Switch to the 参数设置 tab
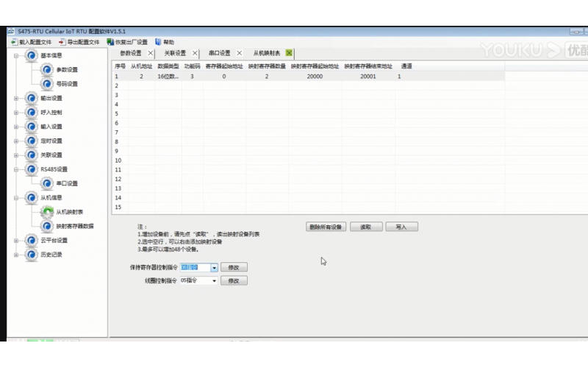 coord(131,53)
